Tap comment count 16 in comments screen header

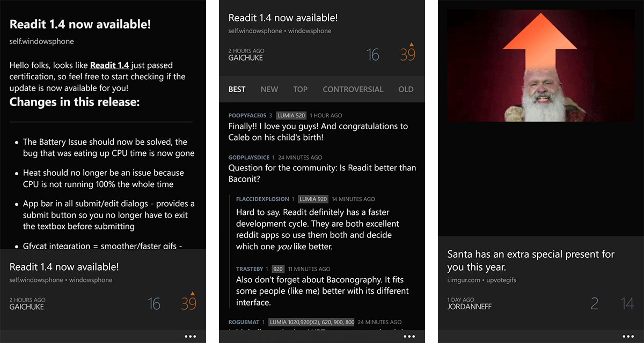point(373,55)
